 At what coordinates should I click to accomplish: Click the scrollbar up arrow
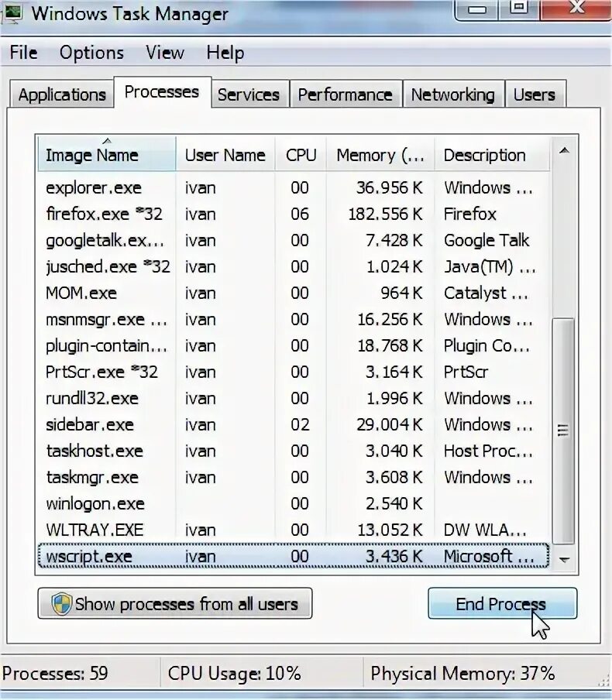[x=564, y=150]
